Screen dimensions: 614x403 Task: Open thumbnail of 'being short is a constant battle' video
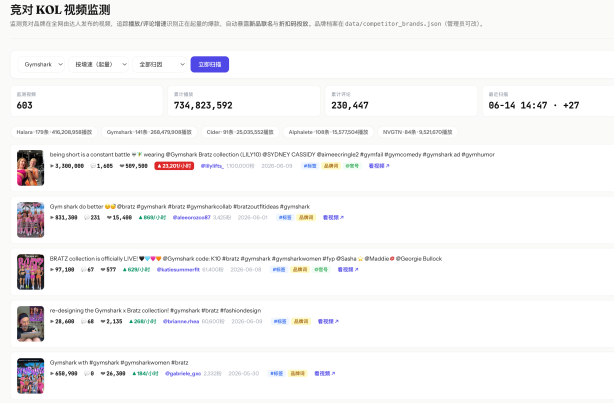(x=31, y=168)
